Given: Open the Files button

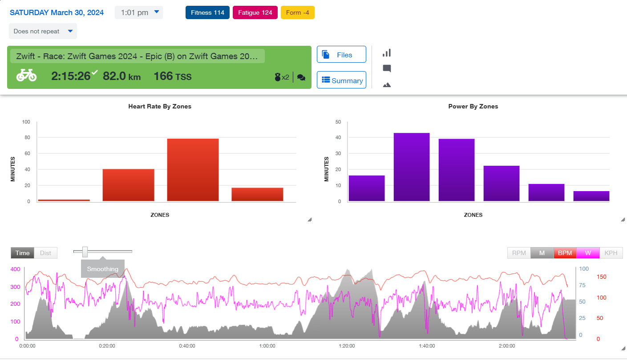Looking at the screenshot, I should click(x=341, y=55).
